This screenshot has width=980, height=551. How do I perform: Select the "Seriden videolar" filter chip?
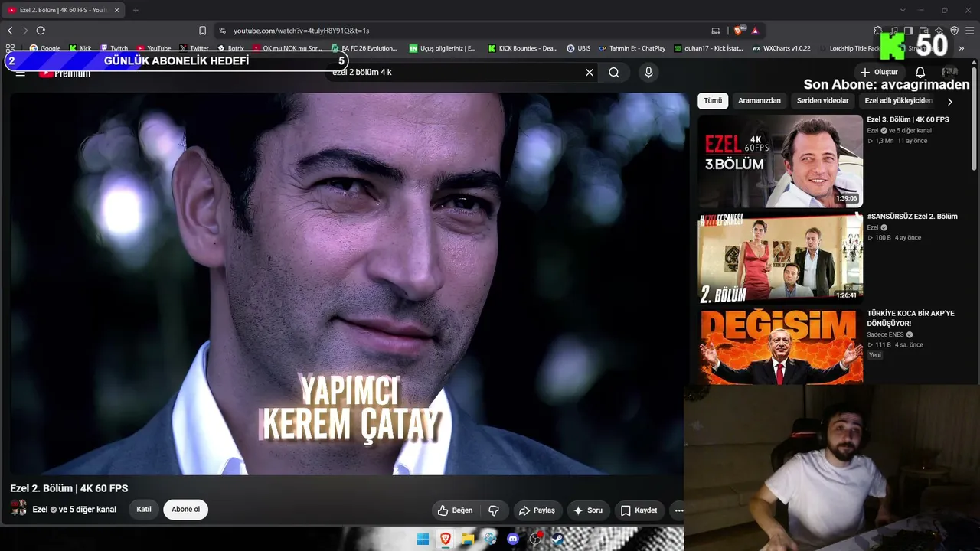coord(823,101)
